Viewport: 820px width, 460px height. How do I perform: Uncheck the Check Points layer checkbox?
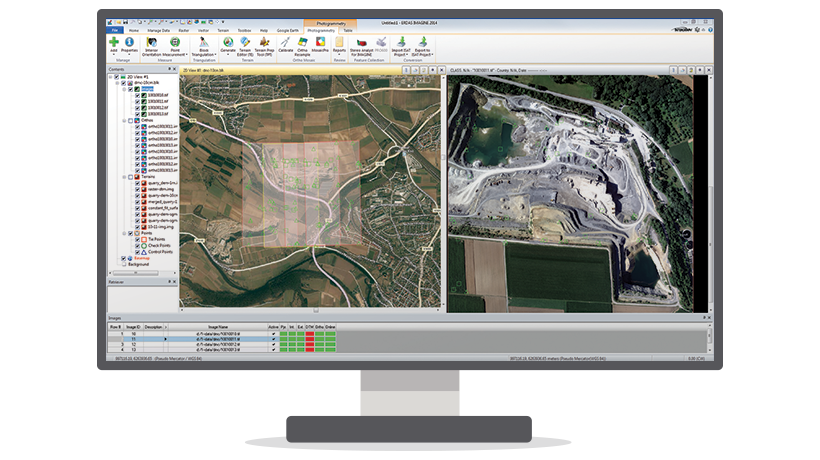click(x=136, y=246)
